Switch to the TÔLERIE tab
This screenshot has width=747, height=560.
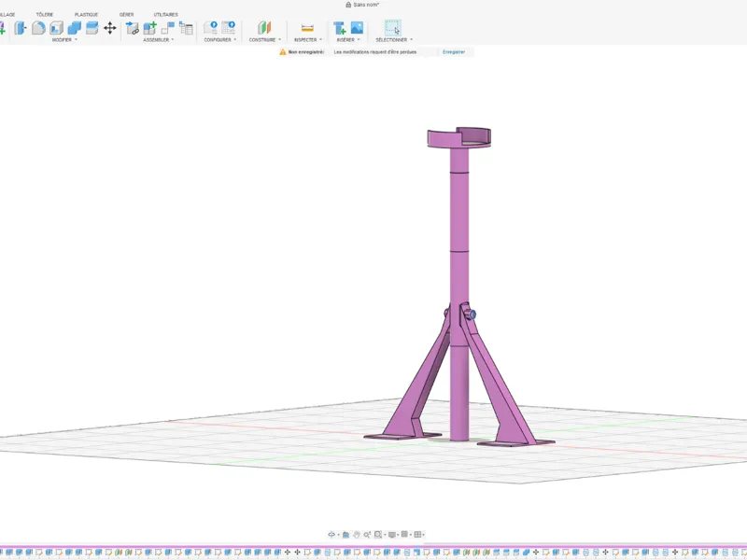pyautogui.click(x=45, y=15)
